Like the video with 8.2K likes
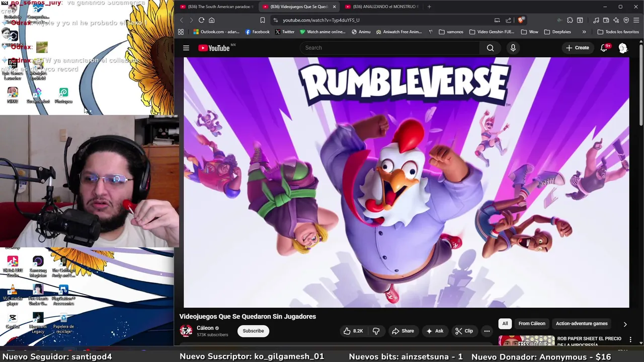 [353, 331]
